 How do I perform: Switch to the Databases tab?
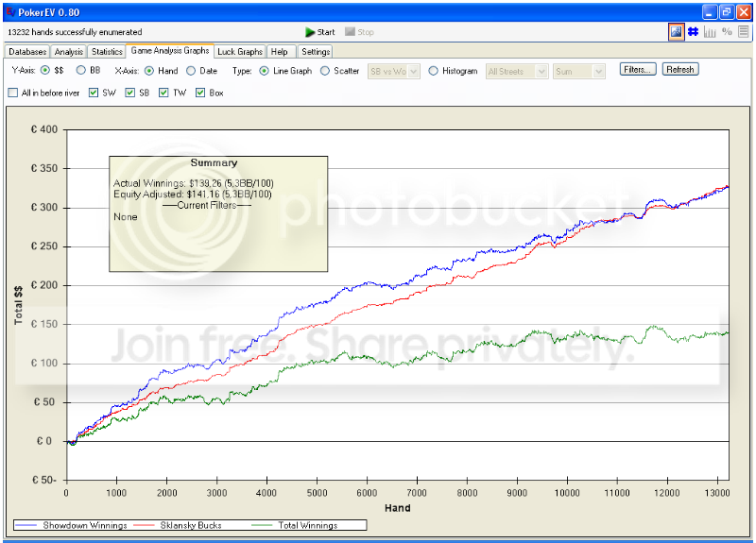(27, 52)
